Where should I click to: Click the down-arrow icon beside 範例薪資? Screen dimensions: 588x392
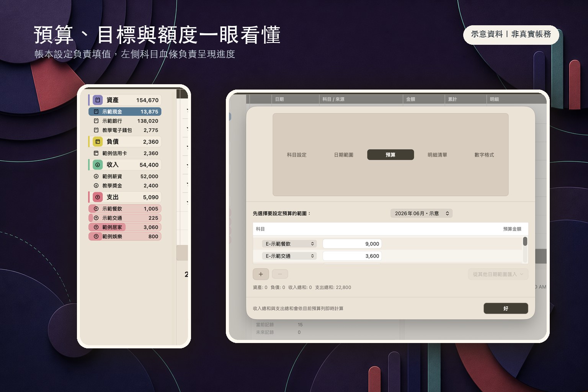(96, 176)
